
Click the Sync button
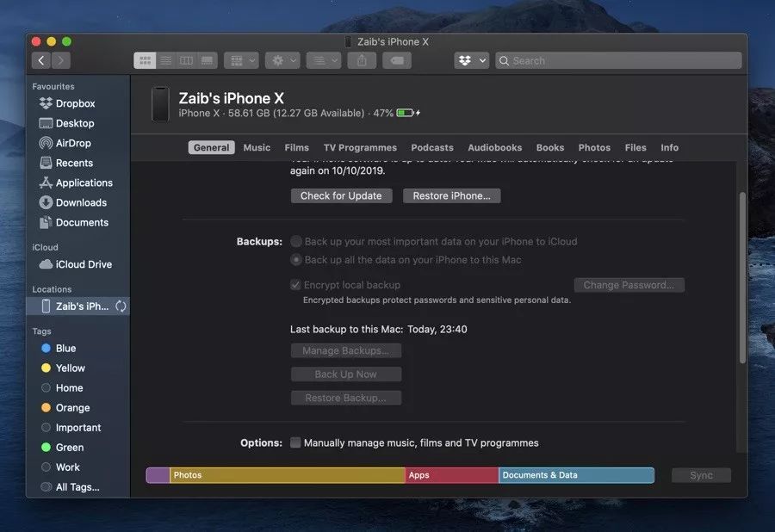point(701,475)
